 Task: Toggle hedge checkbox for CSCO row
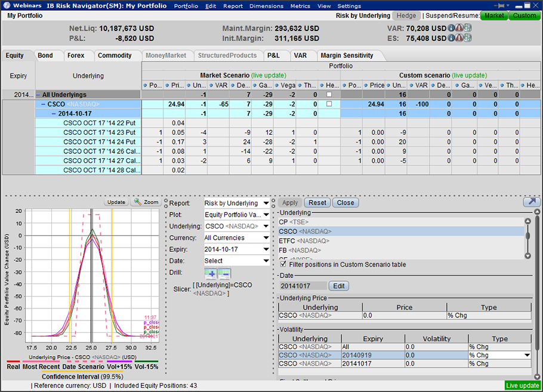(x=329, y=104)
